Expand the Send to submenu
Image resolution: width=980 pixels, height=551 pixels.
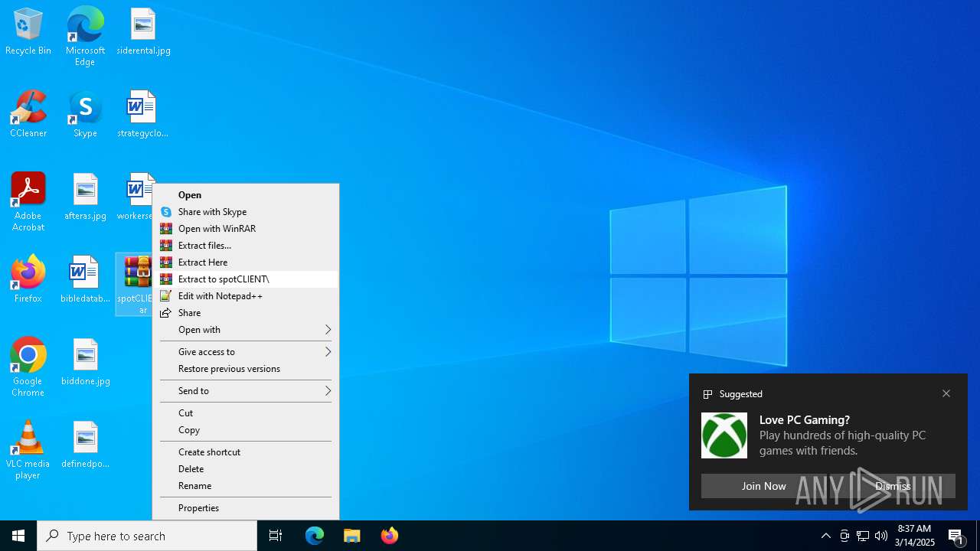click(246, 391)
